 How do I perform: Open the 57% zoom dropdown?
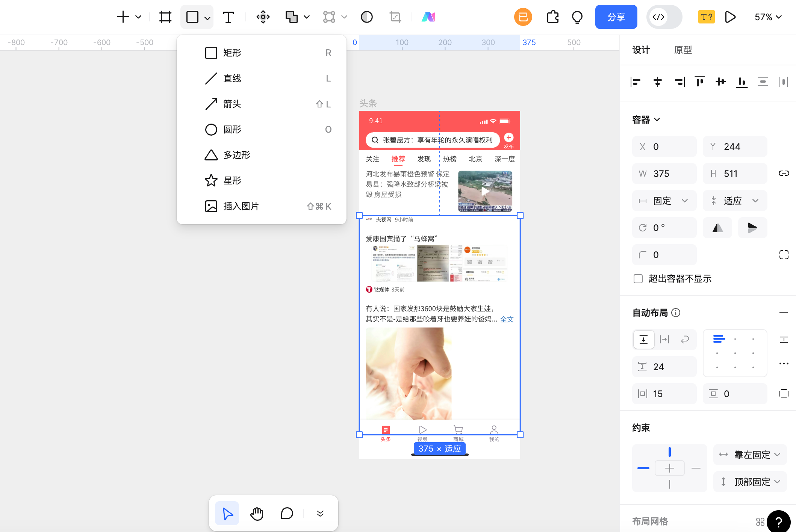coord(768,17)
